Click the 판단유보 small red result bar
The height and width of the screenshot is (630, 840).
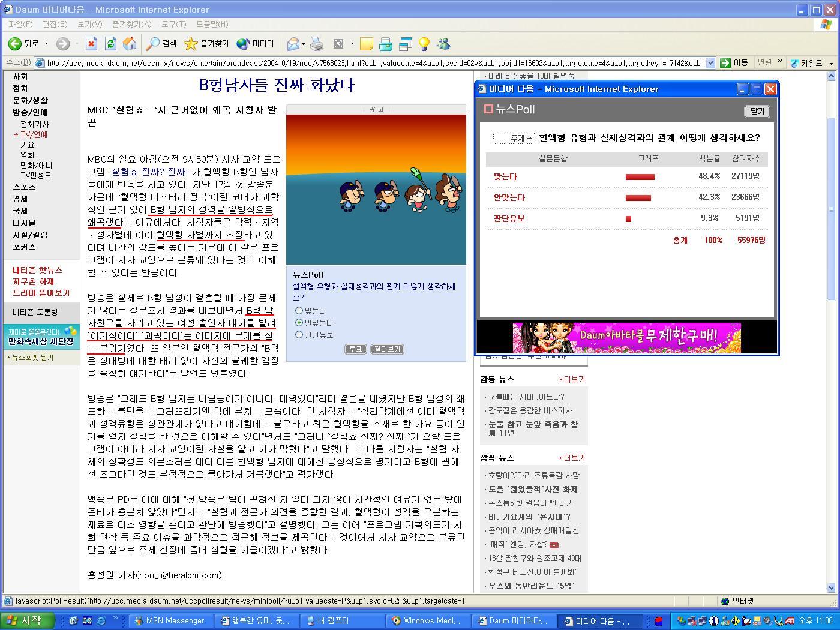(x=628, y=219)
